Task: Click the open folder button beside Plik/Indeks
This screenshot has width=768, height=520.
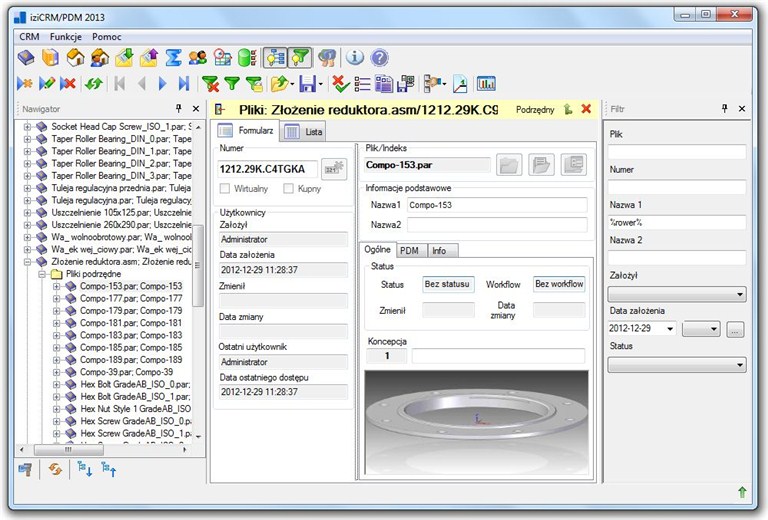Action: 509,165
